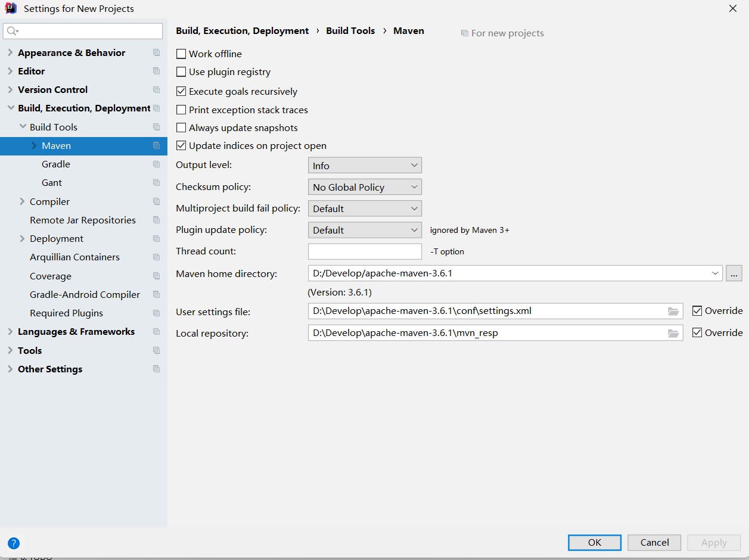Open the Checksum policy dropdown
The image size is (749, 560).
pyautogui.click(x=365, y=187)
